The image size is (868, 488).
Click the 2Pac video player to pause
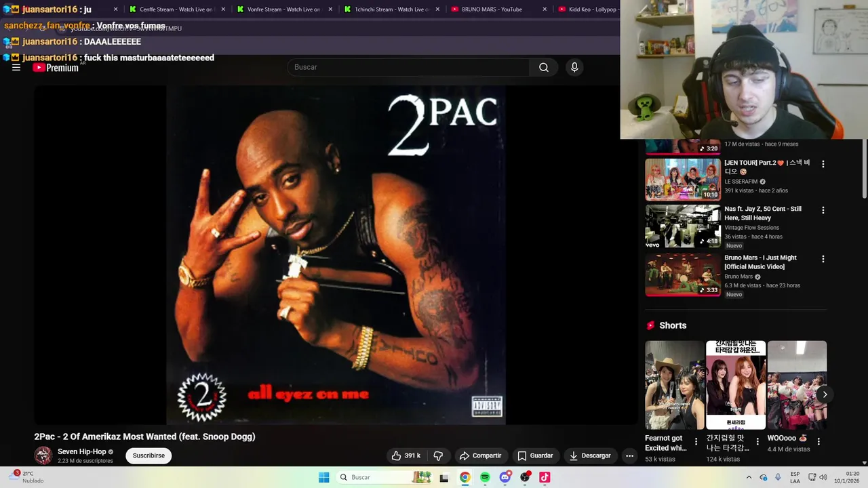pyautogui.click(x=336, y=255)
